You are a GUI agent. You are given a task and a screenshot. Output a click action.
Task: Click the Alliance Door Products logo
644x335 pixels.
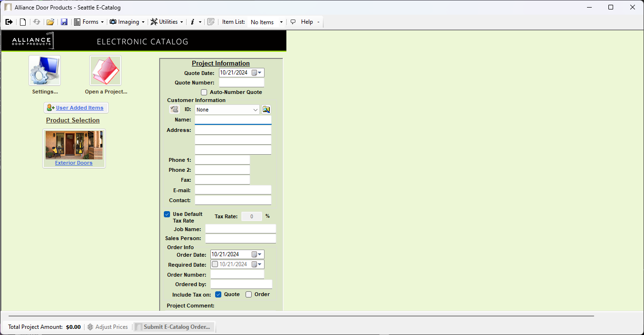tap(33, 41)
